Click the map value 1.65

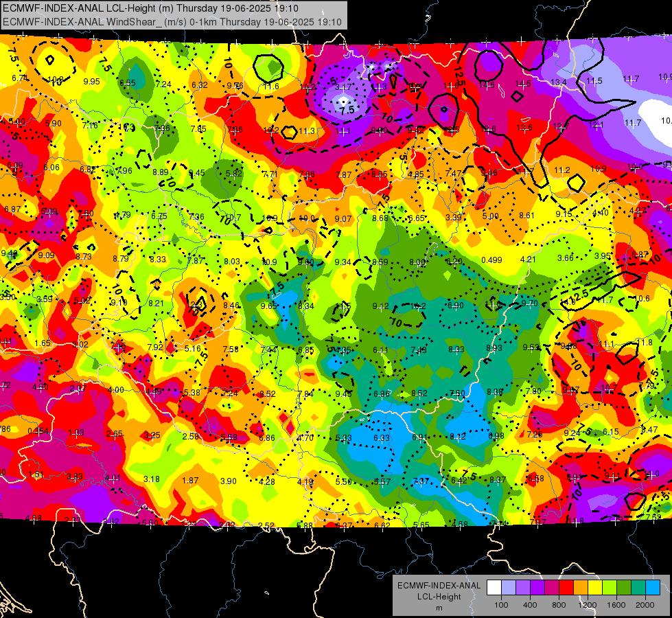(x=43, y=343)
